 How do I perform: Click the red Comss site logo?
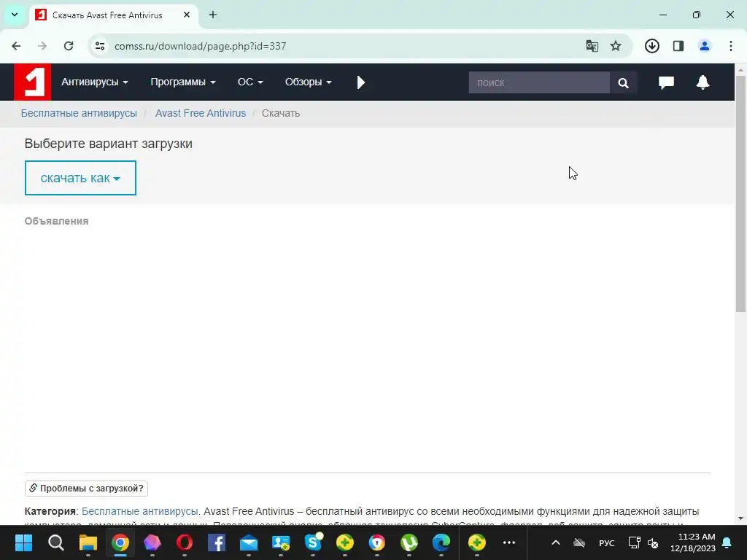click(32, 82)
